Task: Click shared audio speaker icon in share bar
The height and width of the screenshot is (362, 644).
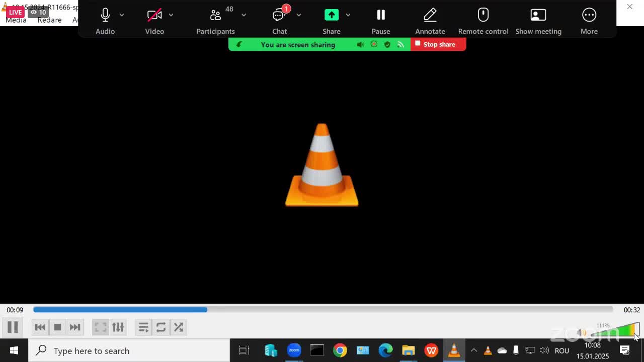Action: pos(360,45)
